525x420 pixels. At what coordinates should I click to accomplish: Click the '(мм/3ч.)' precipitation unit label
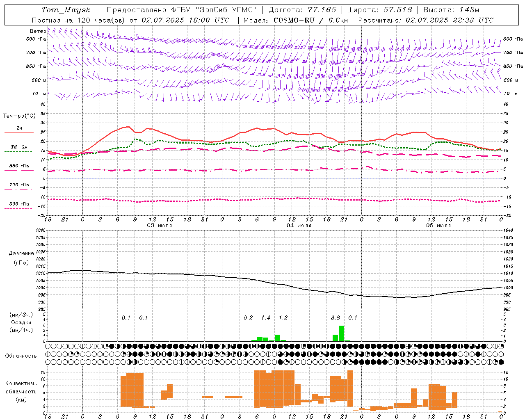click(21, 315)
